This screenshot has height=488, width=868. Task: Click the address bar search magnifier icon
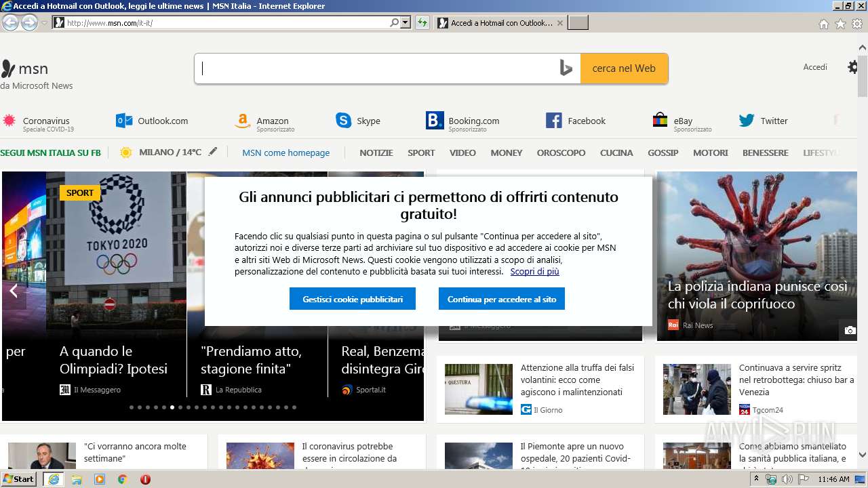click(x=394, y=22)
